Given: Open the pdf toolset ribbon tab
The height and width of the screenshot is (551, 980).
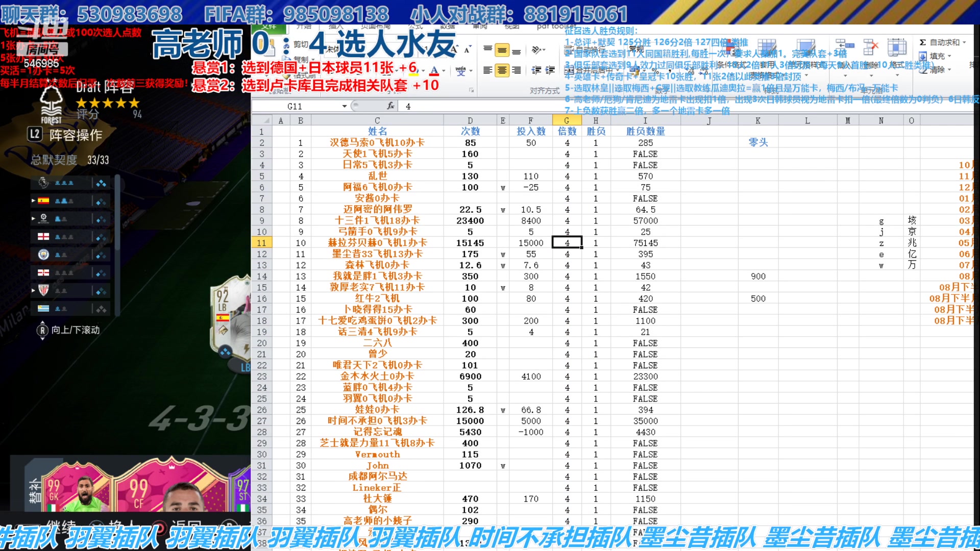Looking at the screenshot, I should pyautogui.click(x=556, y=26).
